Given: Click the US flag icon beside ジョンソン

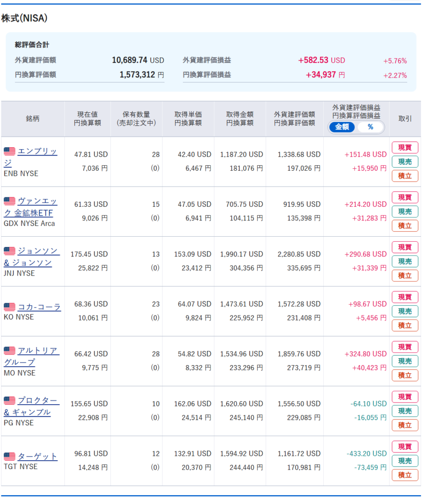Looking at the screenshot, I should [10, 251].
